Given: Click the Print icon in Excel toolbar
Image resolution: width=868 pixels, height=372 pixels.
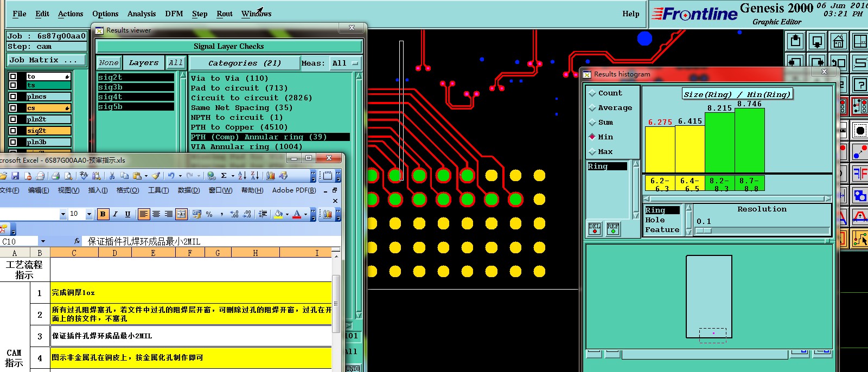Looking at the screenshot, I should click(x=55, y=176).
